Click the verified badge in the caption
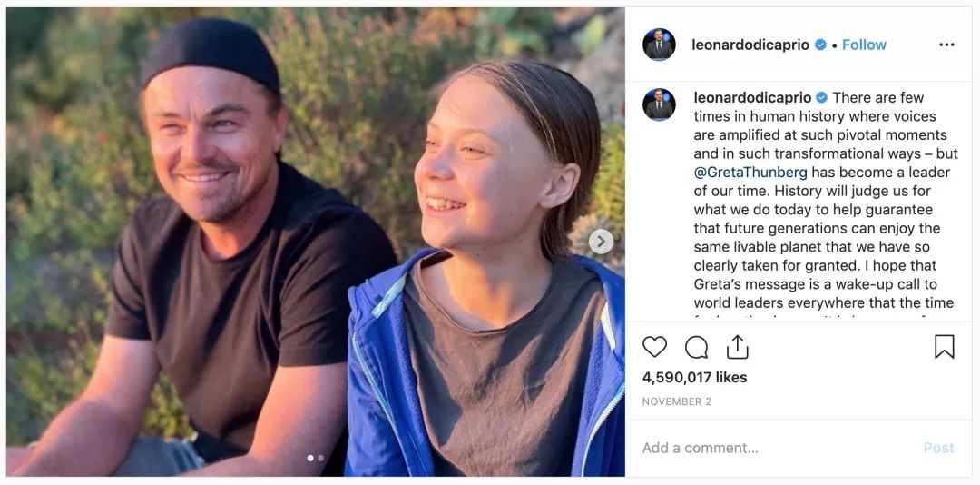Image resolution: width=980 pixels, height=485 pixels. click(822, 98)
